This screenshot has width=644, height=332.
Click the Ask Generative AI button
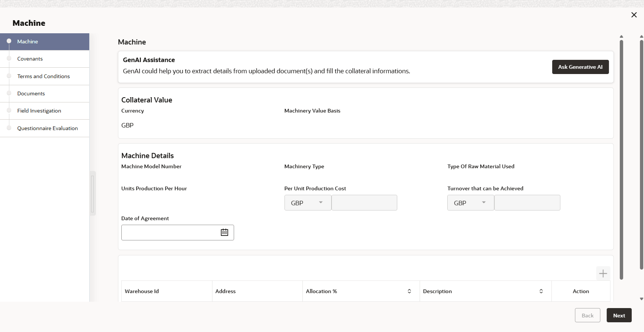(x=580, y=67)
